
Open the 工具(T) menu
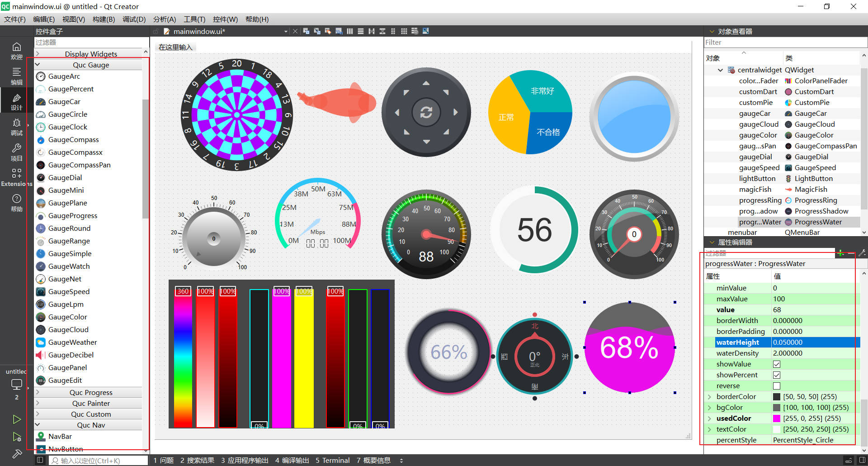194,19
